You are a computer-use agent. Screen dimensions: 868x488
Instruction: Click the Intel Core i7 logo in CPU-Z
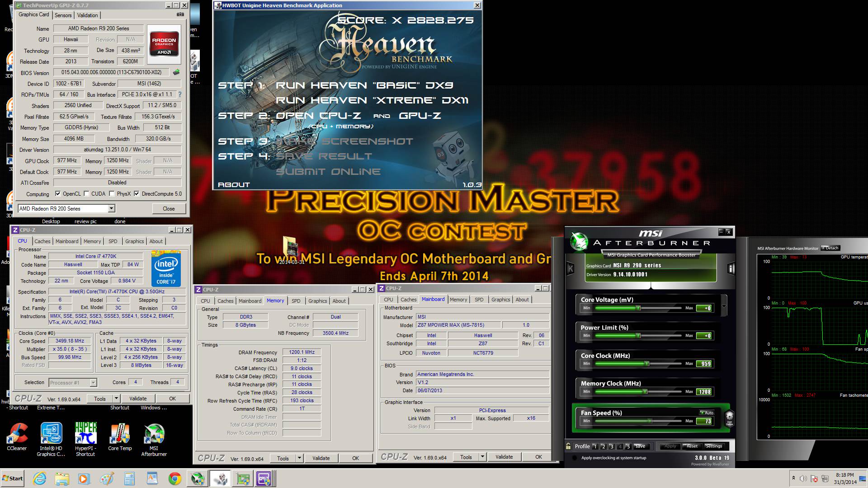(x=166, y=269)
